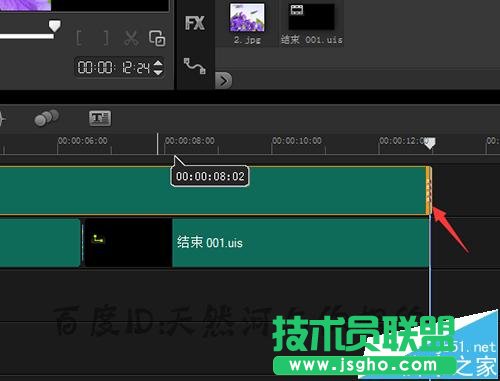
Task: Decrease timecode with down arrow
Action: 158,72
